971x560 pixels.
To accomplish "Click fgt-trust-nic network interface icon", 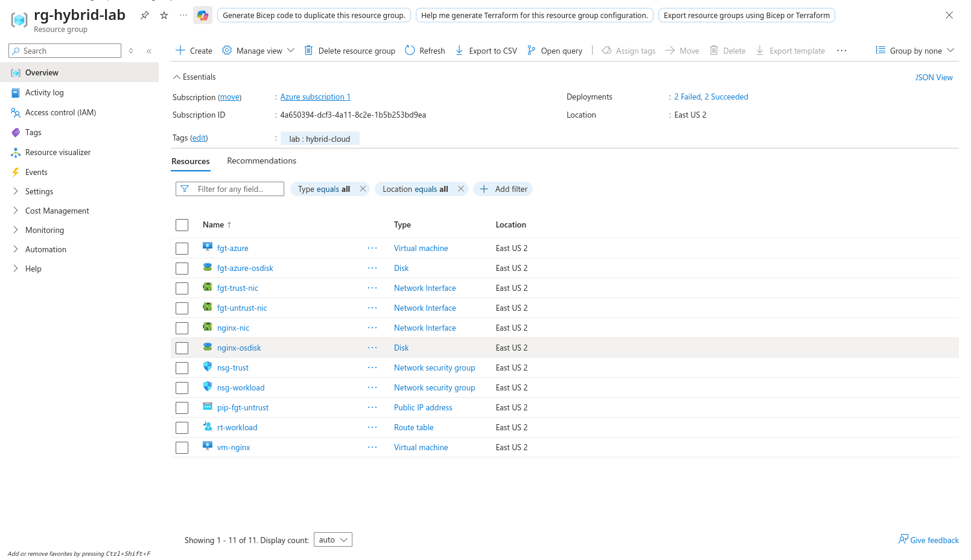I will [x=208, y=287].
